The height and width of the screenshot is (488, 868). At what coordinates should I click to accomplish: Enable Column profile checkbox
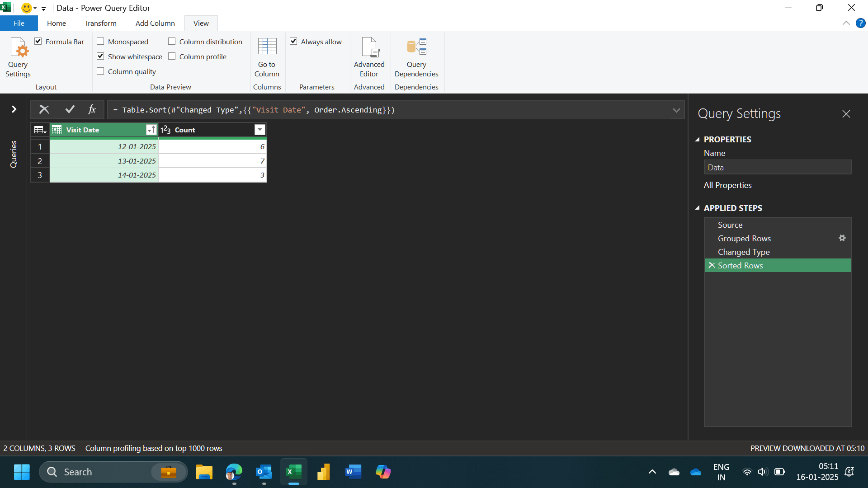[x=172, y=56]
